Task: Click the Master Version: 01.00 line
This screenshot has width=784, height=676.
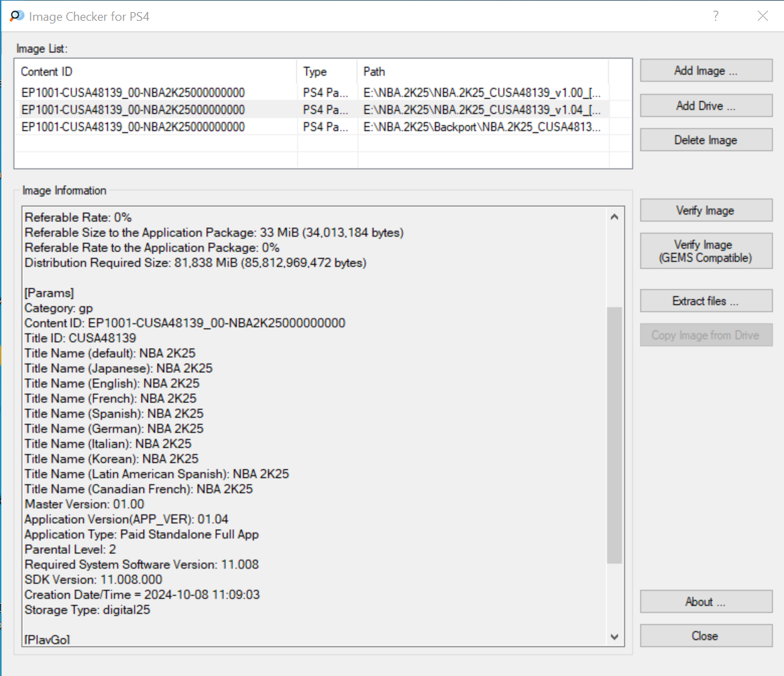Action: (x=85, y=504)
